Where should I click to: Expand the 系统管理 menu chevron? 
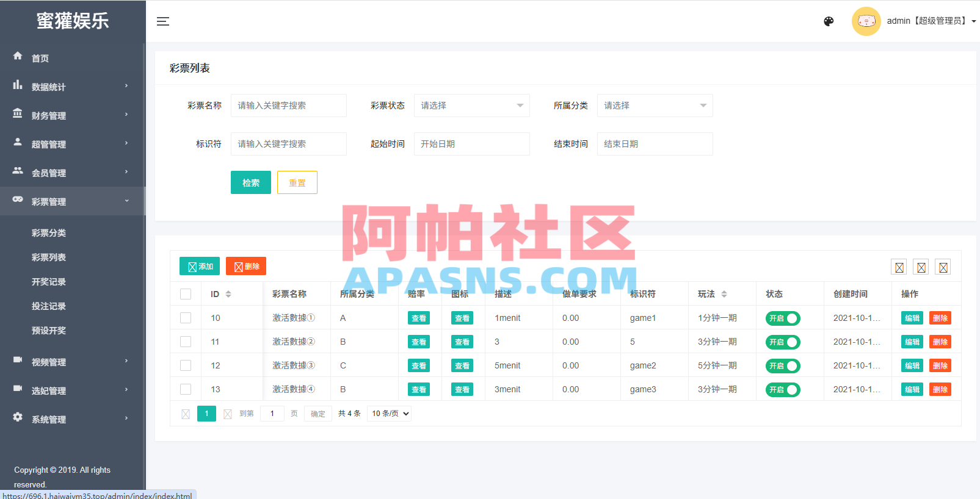126,418
